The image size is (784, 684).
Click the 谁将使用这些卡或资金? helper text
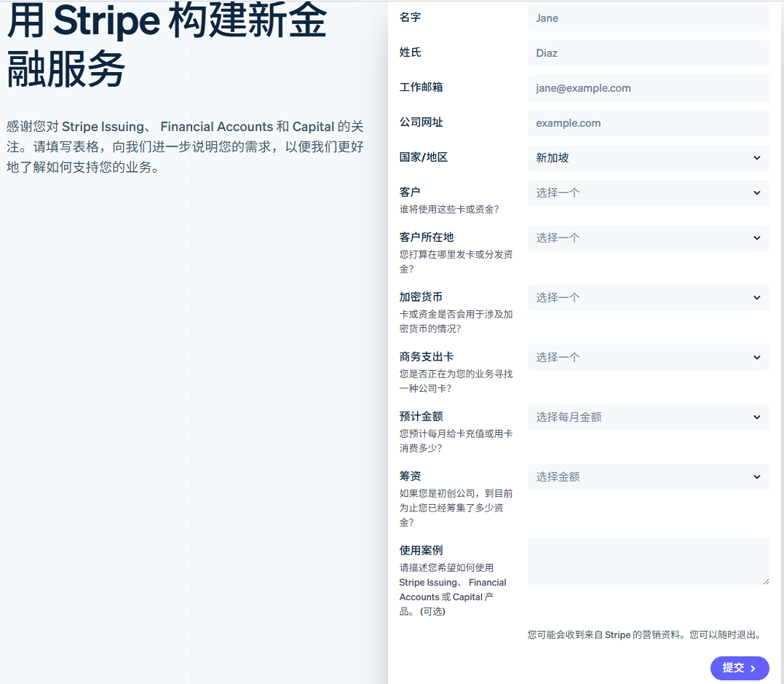coord(449,209)
